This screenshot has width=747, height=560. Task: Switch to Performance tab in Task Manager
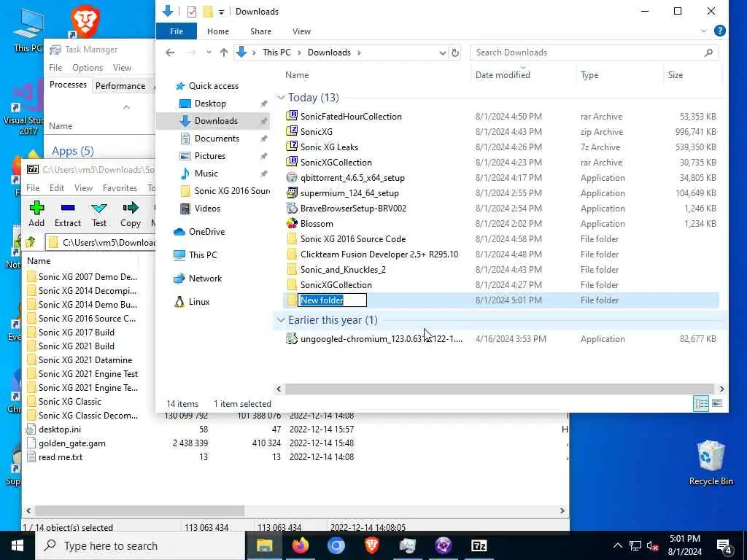pos(120,86)
